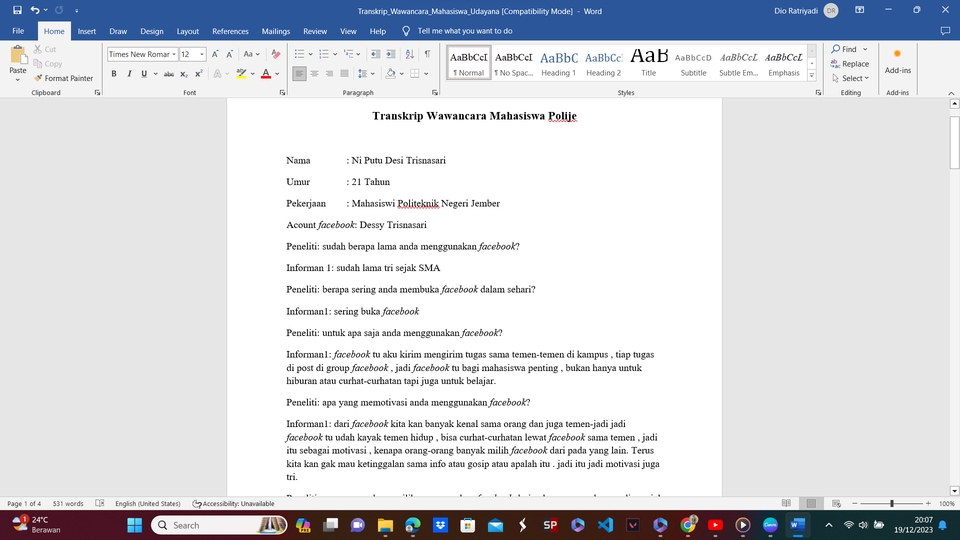
Task: Toggle Print Layout view in status bar
Action: tap(811, 503)
